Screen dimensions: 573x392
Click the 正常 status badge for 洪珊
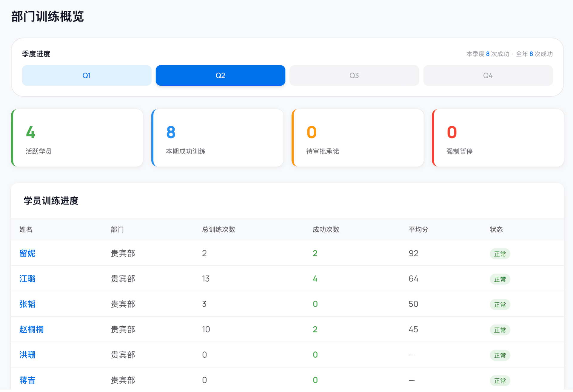[500, 356]
